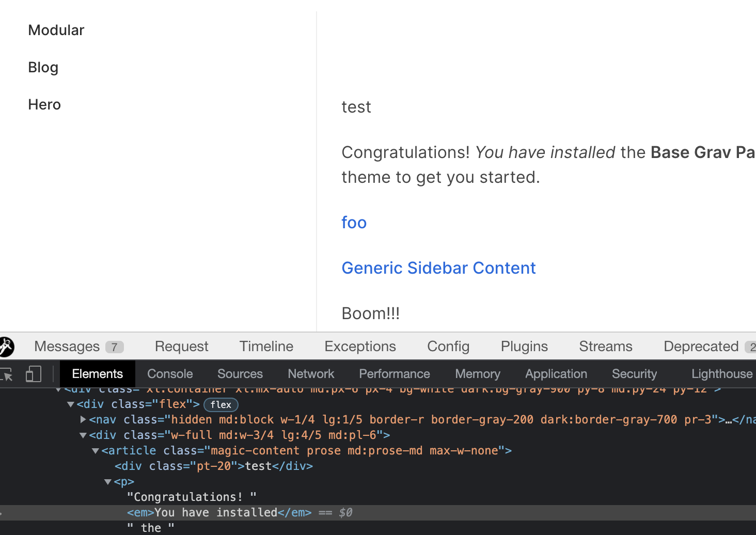Switch to the Console tab
Screen dimensions: 756x535
tap(170, 373)
